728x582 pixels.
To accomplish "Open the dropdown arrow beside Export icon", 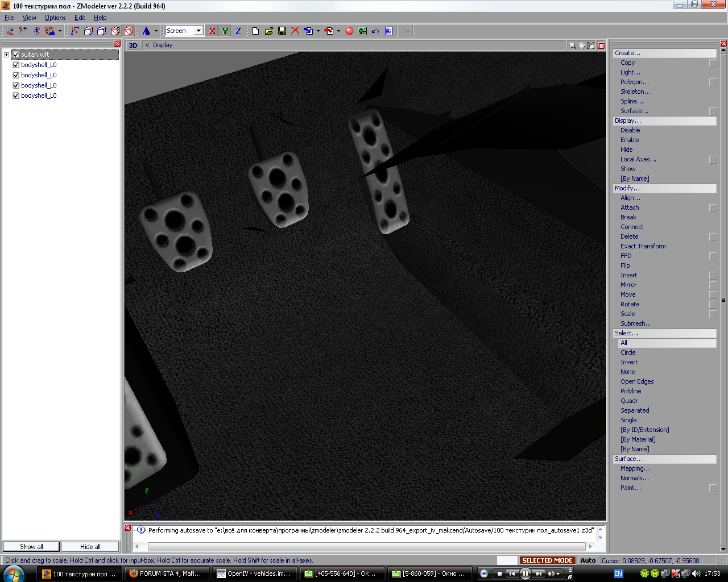I will (x=338, y=31).
